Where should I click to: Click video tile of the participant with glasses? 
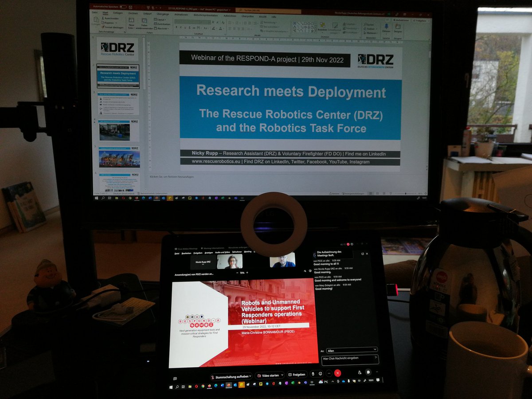230,262
